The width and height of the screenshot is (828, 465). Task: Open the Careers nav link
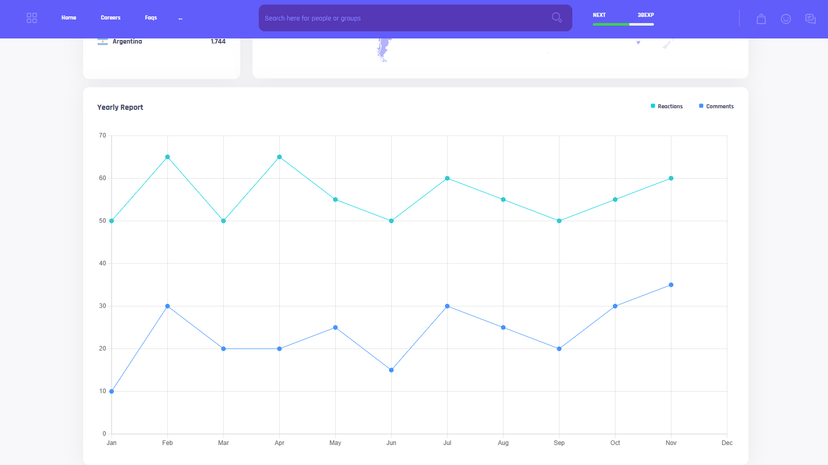pyautogui.click(x=110, y=18)
